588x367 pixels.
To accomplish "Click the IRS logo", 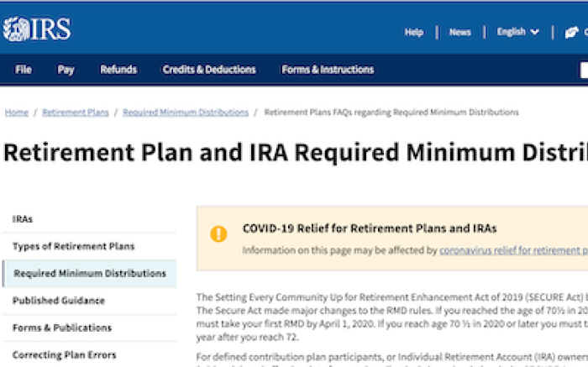I will click(37, 29).
